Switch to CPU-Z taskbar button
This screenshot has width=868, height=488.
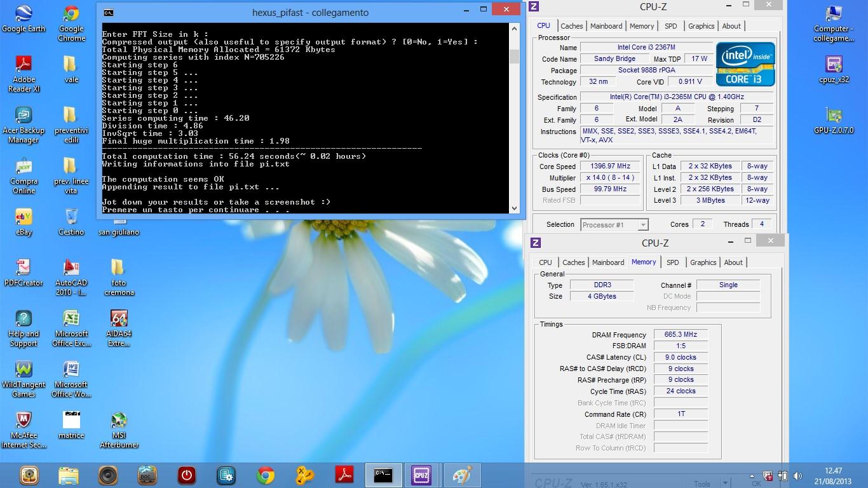click(422, 475)
